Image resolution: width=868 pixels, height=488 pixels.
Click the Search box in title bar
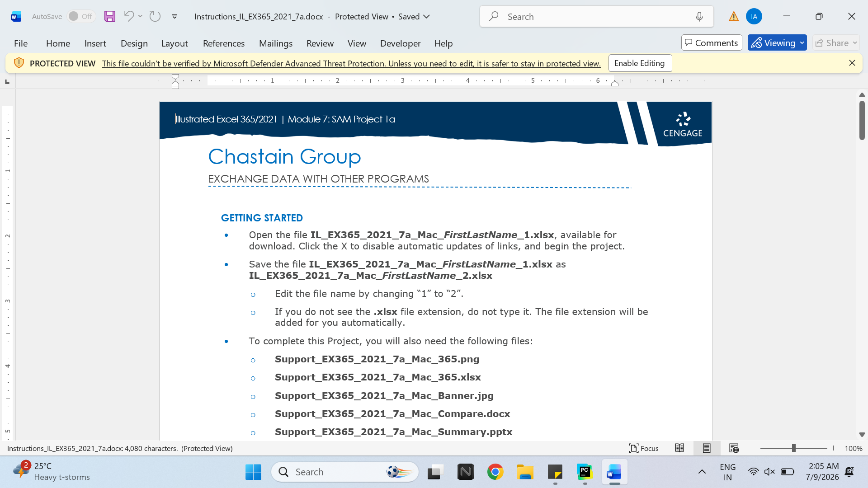(x=597, y=17)
